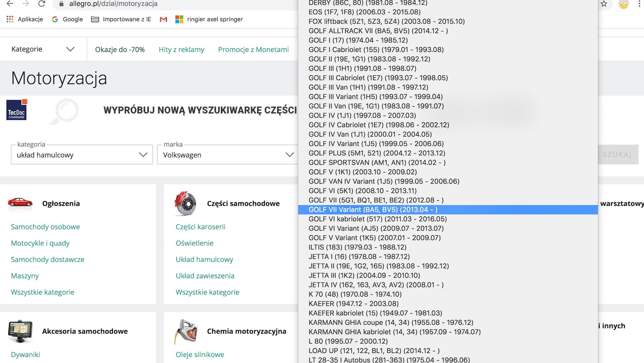Open Samochody osobowe link

45,227
